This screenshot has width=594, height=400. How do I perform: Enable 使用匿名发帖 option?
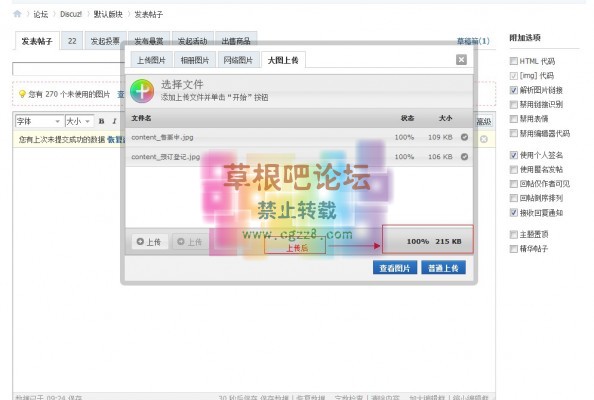(x=514, y=169)
